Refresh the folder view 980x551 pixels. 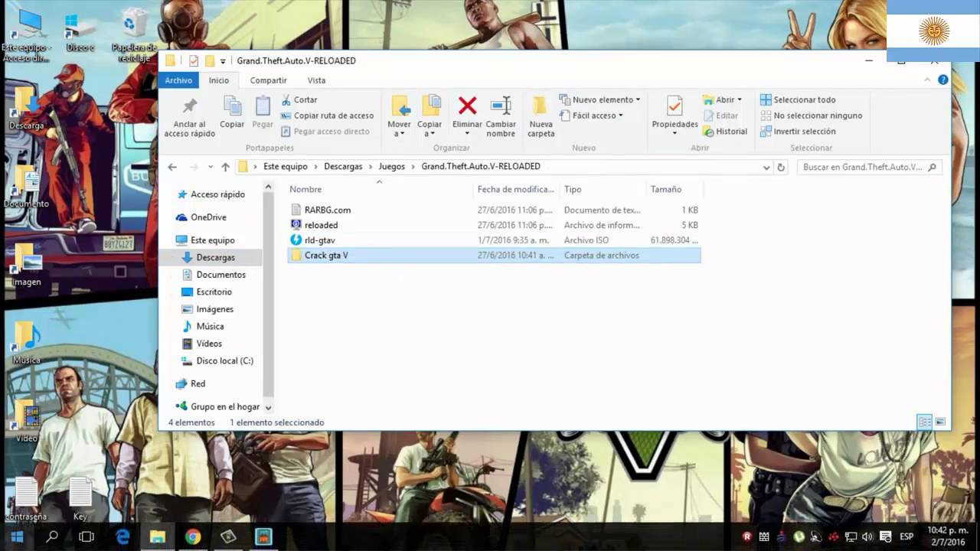click(x=781, y=167)
